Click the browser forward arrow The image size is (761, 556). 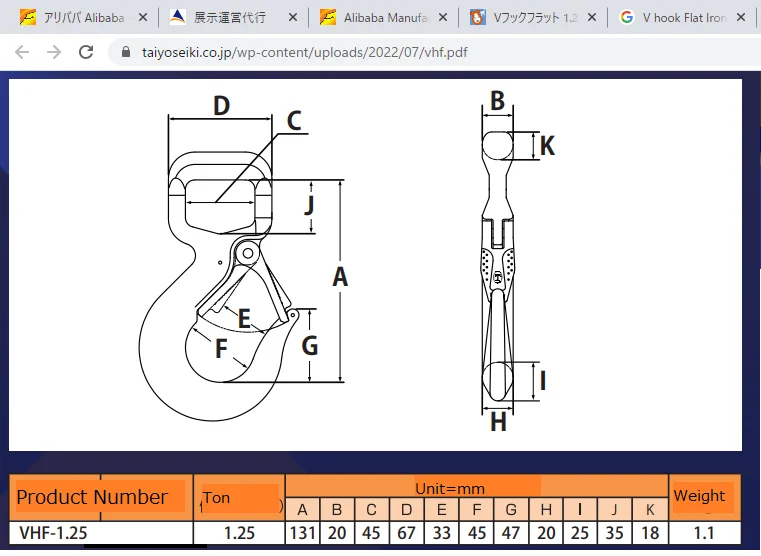click(x=53, y=52)
